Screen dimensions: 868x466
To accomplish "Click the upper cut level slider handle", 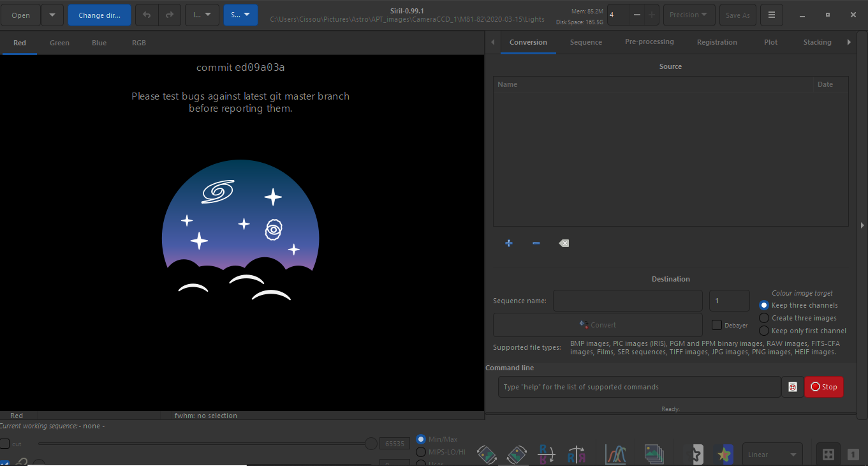I will 371,444.
